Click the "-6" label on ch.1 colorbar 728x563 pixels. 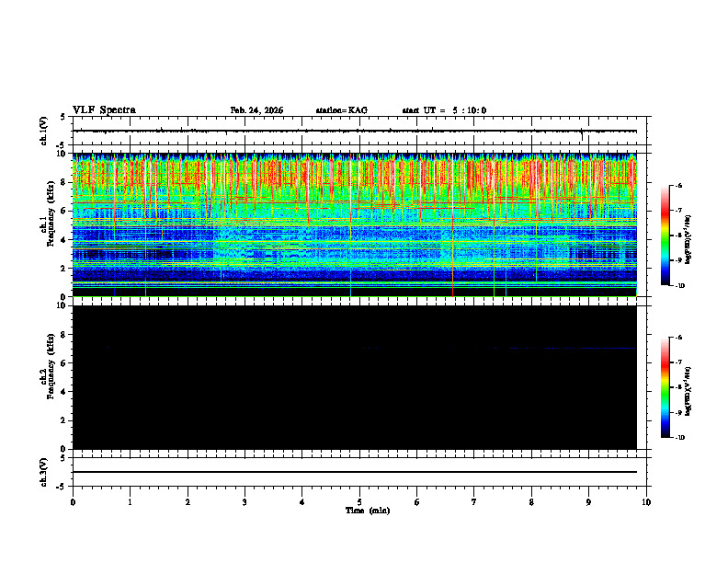pyautogui.click(x=677, y=185)
